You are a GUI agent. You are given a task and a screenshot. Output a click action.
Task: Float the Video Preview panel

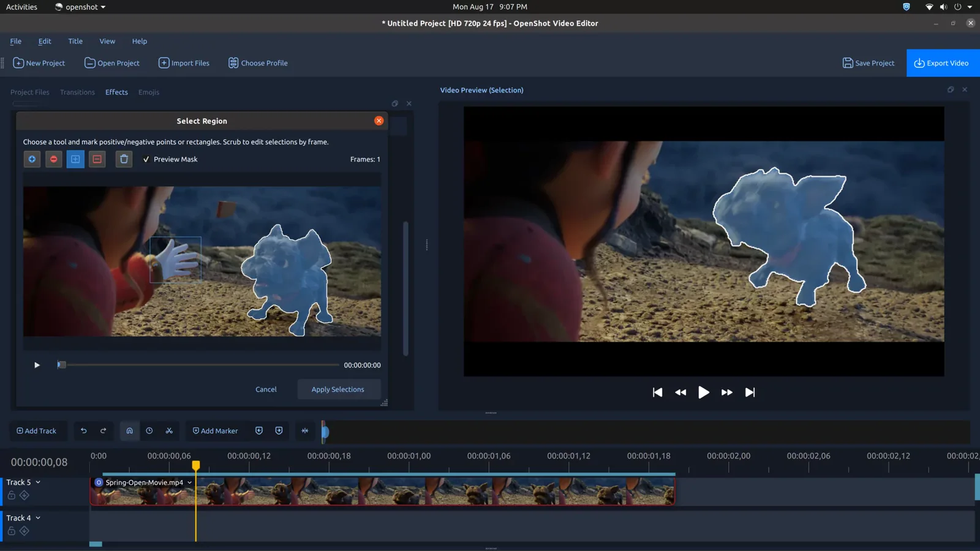pos(951,89)
